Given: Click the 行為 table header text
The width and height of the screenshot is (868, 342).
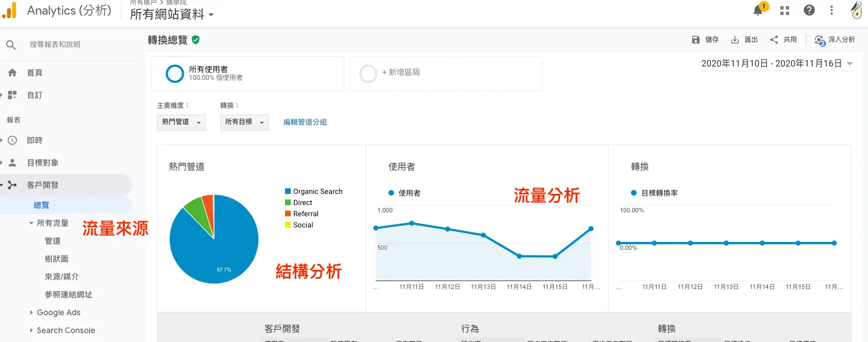Looking at the screenshot, I should click(470, 329).
